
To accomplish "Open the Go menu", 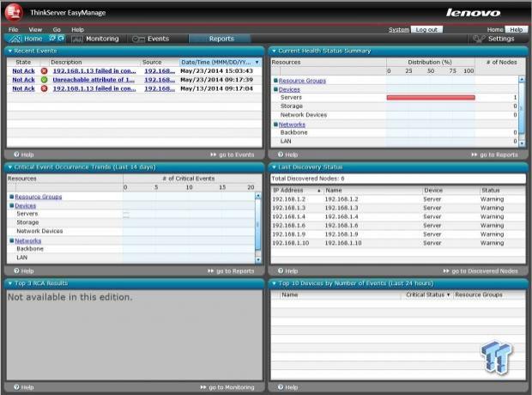I will (57, 29).
